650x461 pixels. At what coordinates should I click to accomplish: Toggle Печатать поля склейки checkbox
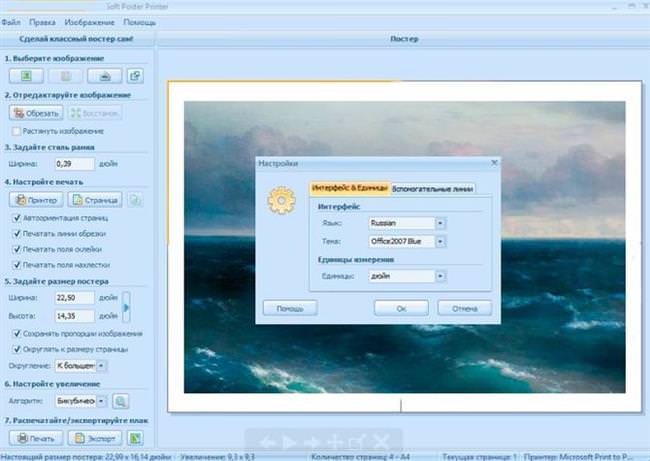click(17, 249)
